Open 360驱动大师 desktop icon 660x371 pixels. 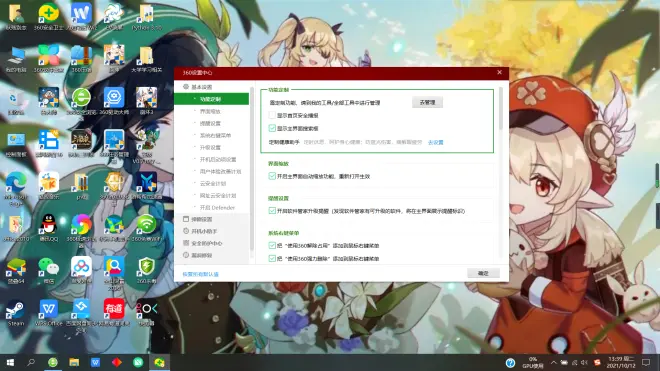coord(114,101)
